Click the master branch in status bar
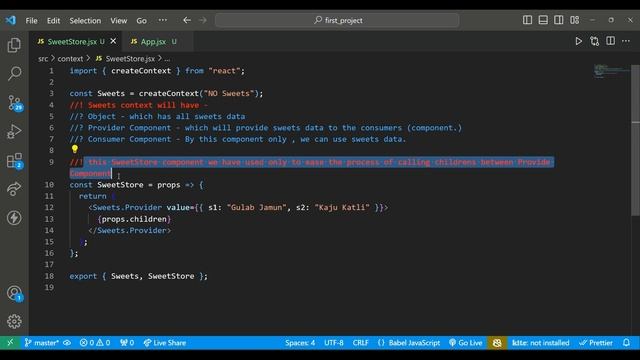Image resolution: width=640 pixels, height=360 pixels. (42, 343)
